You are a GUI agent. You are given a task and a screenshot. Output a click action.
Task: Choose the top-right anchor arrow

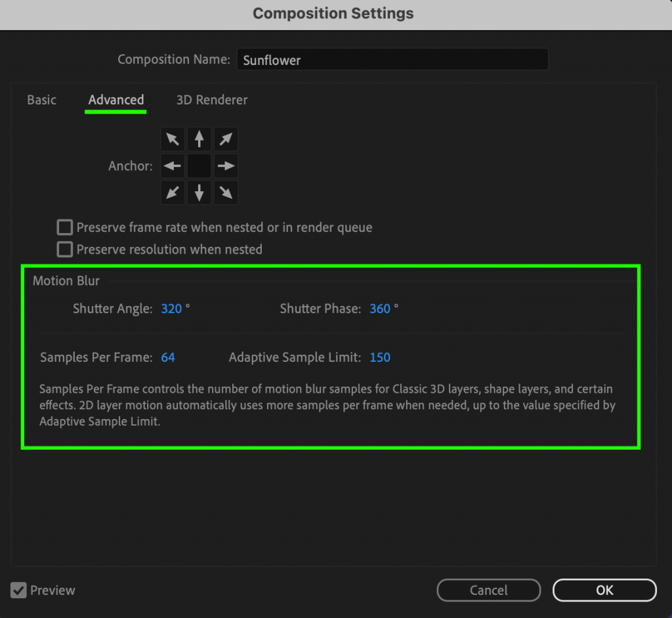click(x=226, y=139)
